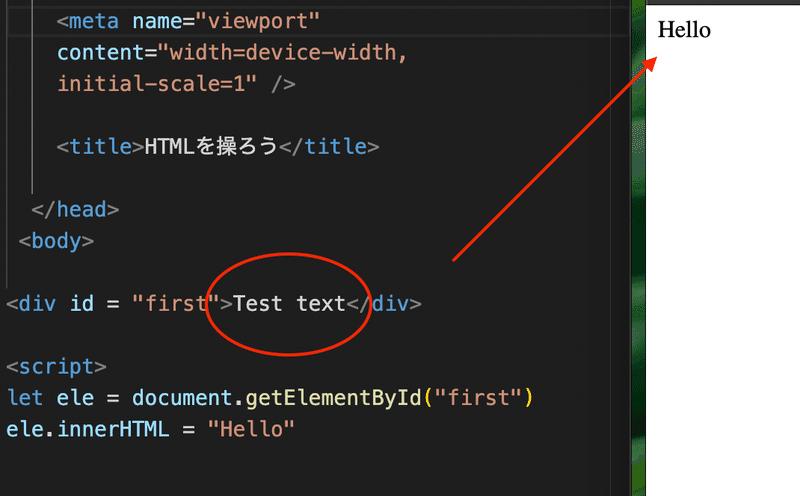Click the innerHTML property
The width and height of the screenshot is (800, 496).
(113, 429)
